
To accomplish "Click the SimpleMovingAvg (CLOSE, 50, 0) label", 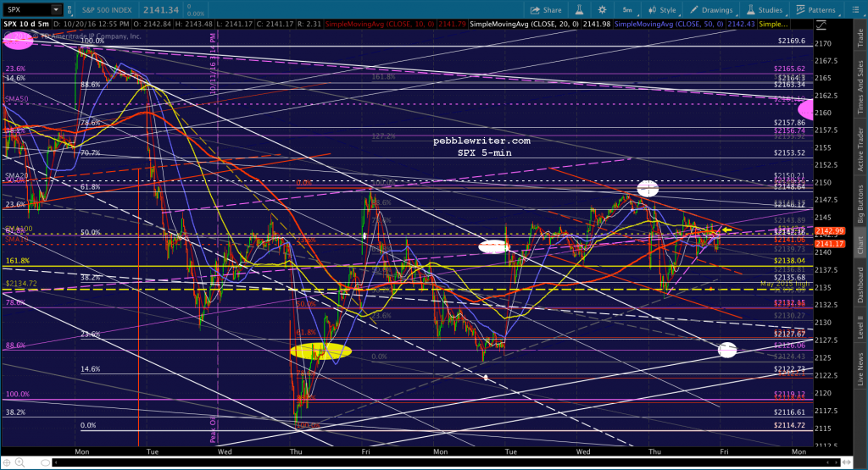I will coord(669,25).
